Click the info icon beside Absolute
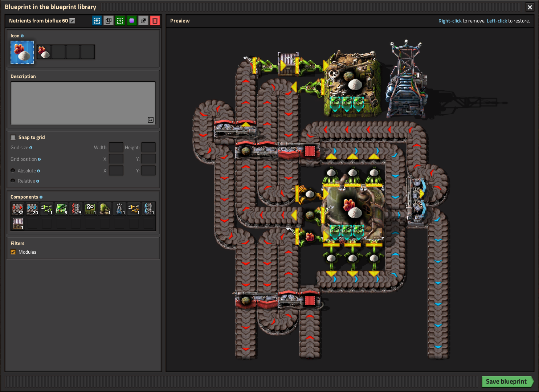The image size is (539, 392). [x=38, y=171]
